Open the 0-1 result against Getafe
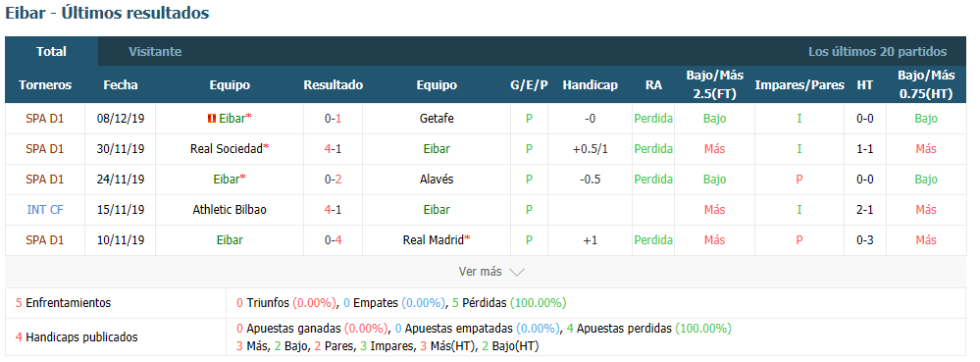980x362 pixels. coord(334,118)
